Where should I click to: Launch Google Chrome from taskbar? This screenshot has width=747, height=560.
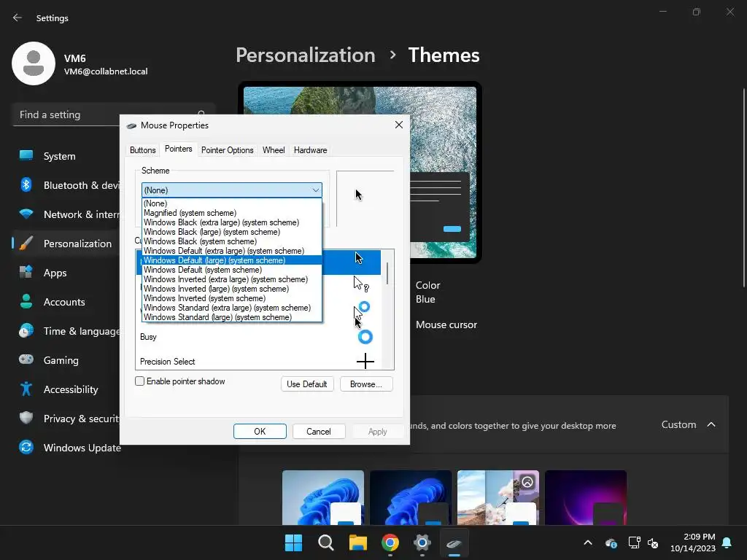[x=390, y=542]
